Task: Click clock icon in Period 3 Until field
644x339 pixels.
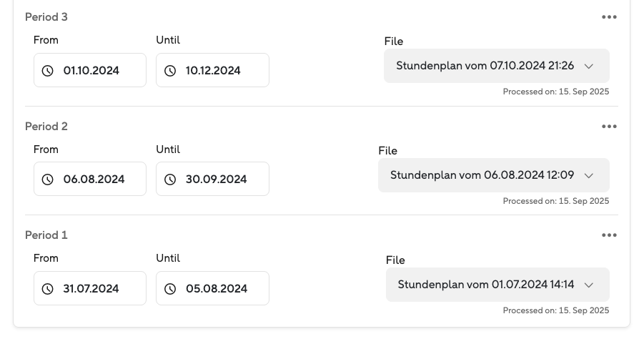Action: coord(170,71)
